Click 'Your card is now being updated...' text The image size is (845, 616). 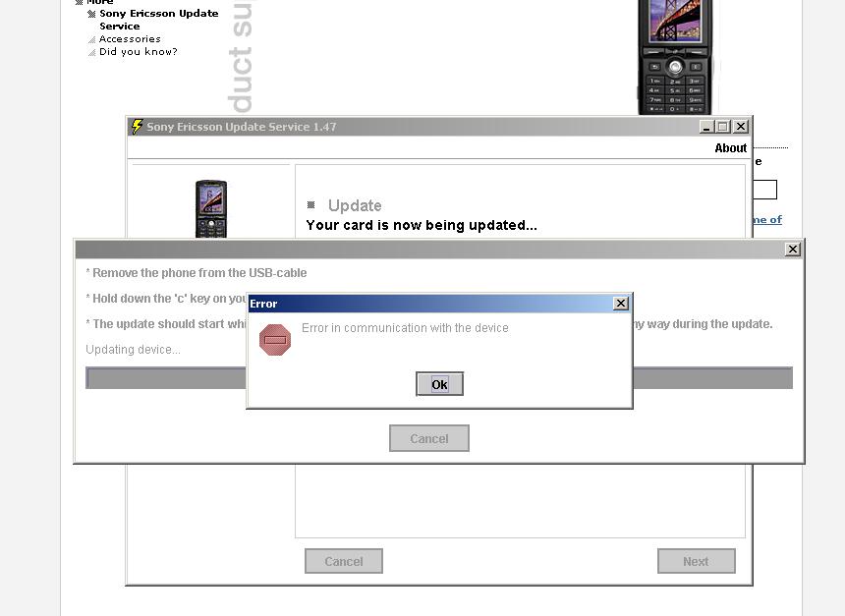coord(422,225)
